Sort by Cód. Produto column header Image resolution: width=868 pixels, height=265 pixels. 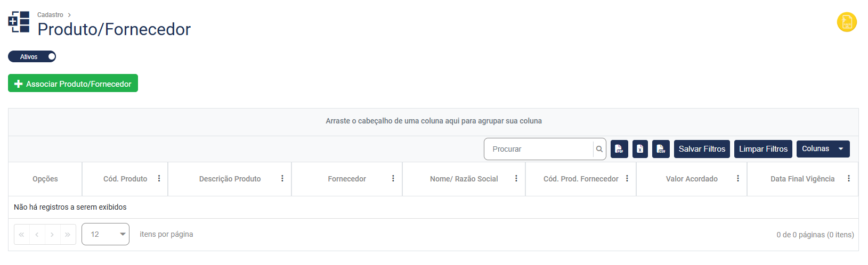(125, 179)
